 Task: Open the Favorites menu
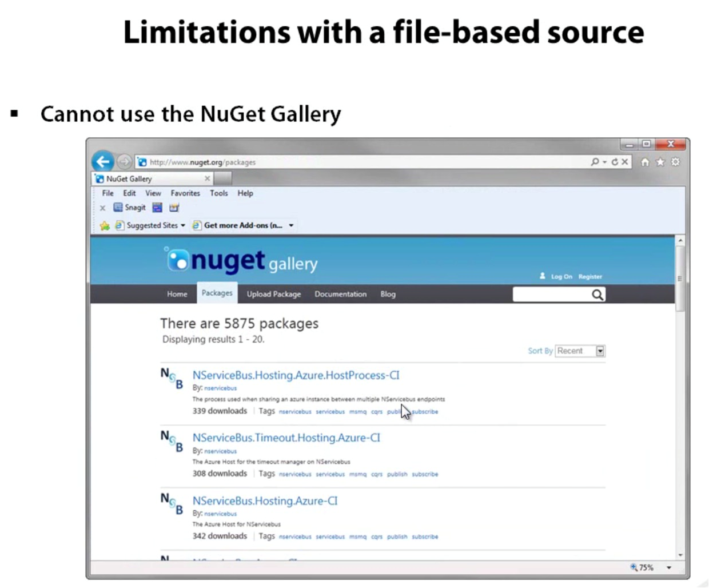click(x=185, y=193)
